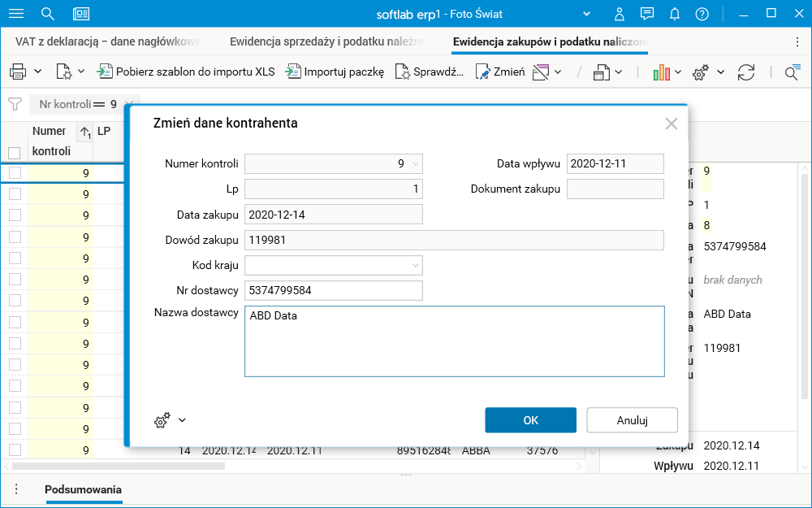812x508 pixels.
Task: Click the refresh arrows icon
Action: pyautogui.click(x=746, y=72)
